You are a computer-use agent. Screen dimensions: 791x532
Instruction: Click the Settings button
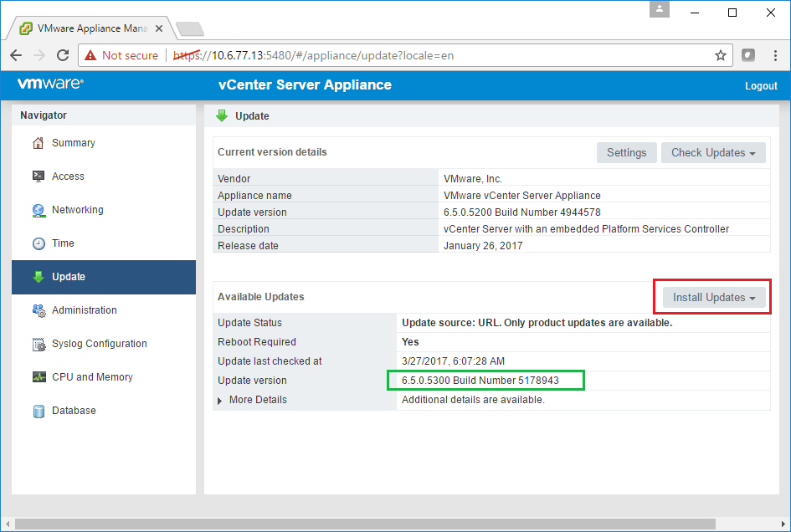point(627,153)
